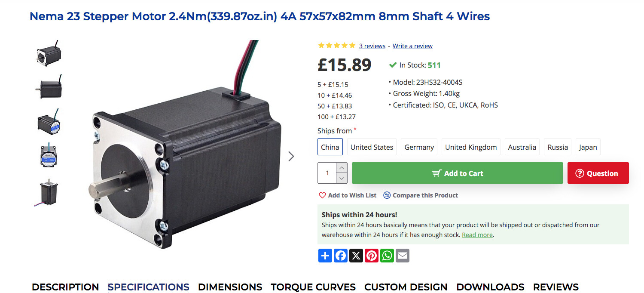The image size is (644, 293).
Task: Open the TORQUE CURVES tab
Action: 313,287
